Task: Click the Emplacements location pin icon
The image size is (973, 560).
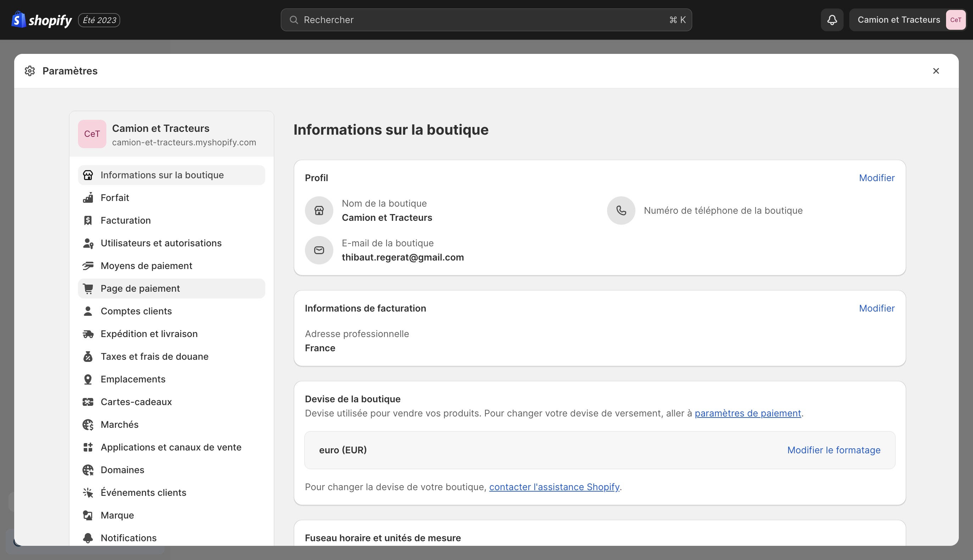Action: 88,379
